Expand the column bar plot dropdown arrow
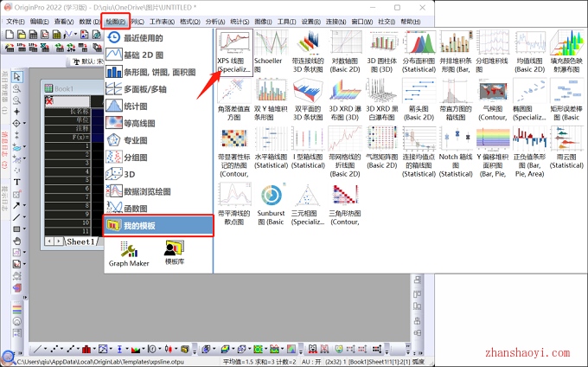 [x=94, y=350]
